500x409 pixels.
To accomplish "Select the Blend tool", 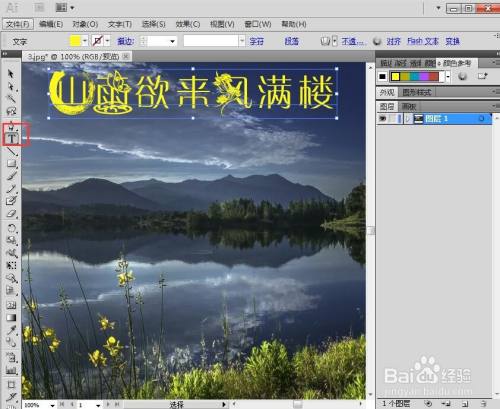I will click(11, 342).
